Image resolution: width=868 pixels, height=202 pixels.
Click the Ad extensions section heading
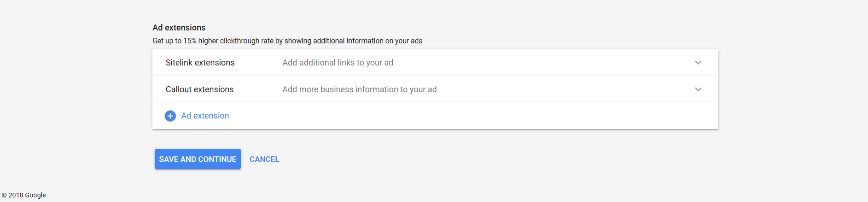pos(179,28)
